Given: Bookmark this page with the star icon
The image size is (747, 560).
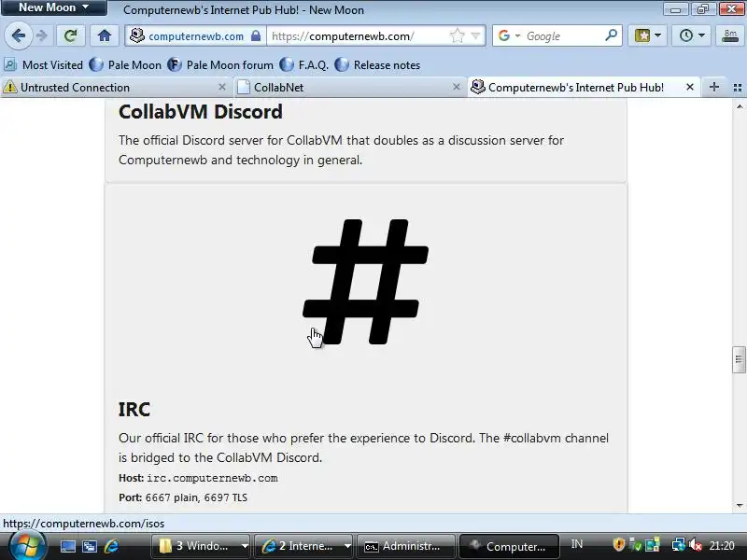Looking at the screenshot, I should click(457, 35).
